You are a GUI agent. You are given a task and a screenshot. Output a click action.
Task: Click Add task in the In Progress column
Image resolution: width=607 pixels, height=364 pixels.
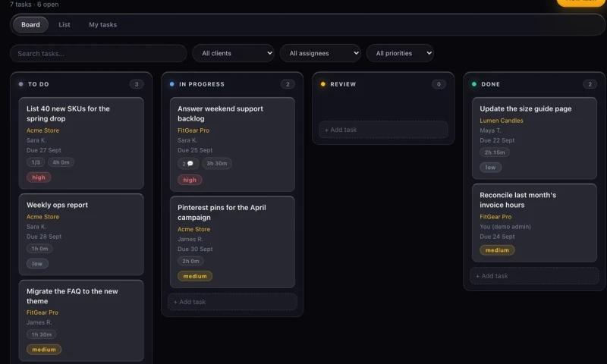click(232, 302)
